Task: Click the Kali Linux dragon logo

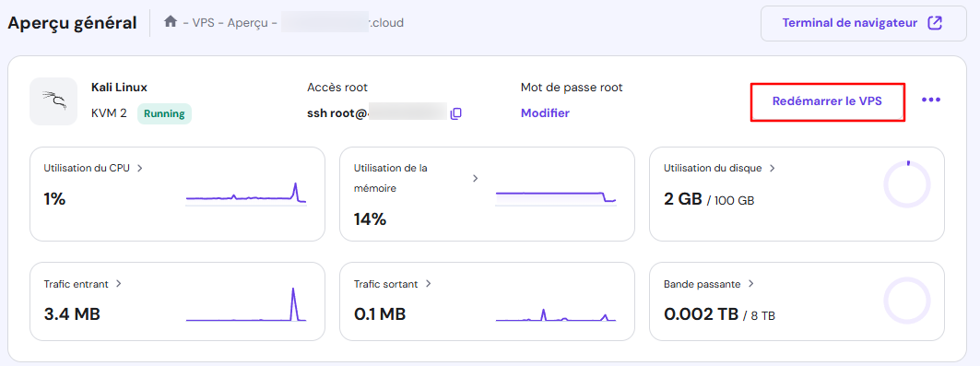Action: 53,101
